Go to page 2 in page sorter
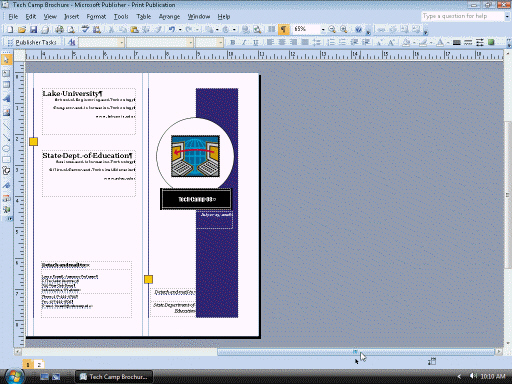The width and height of the screenshot is (512, 384). click(39, 365)
